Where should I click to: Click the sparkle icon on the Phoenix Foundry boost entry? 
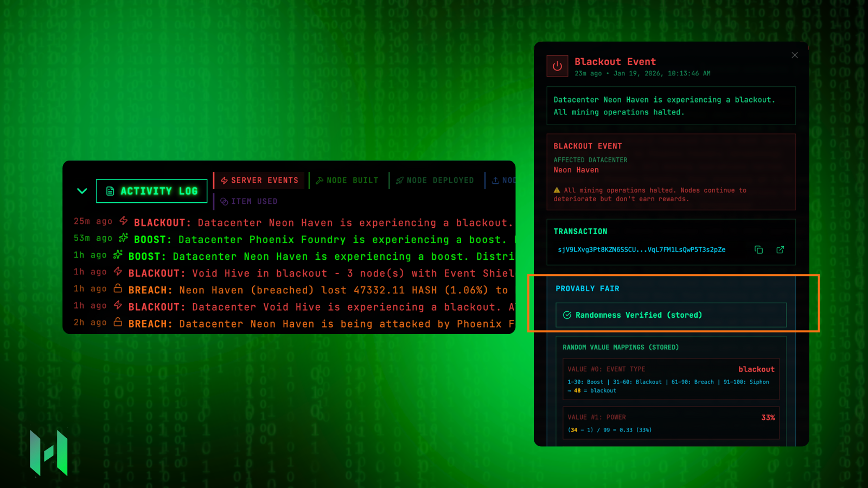click(124, 237)
